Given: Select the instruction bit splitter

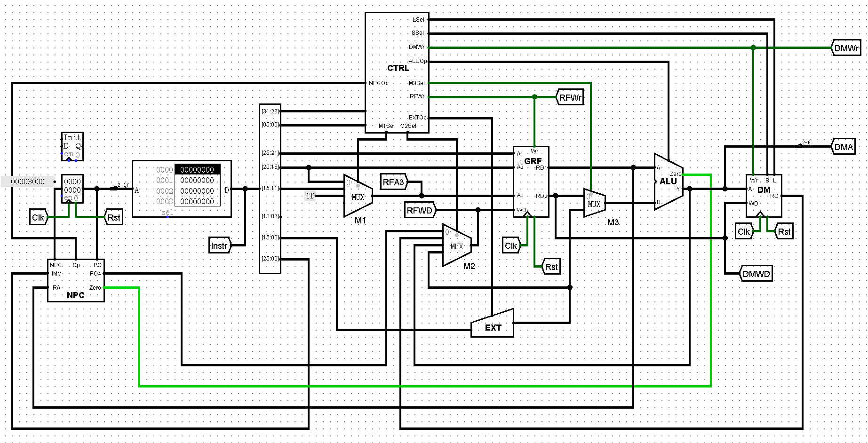Looking at the screenshot, I should click(270, 189).
